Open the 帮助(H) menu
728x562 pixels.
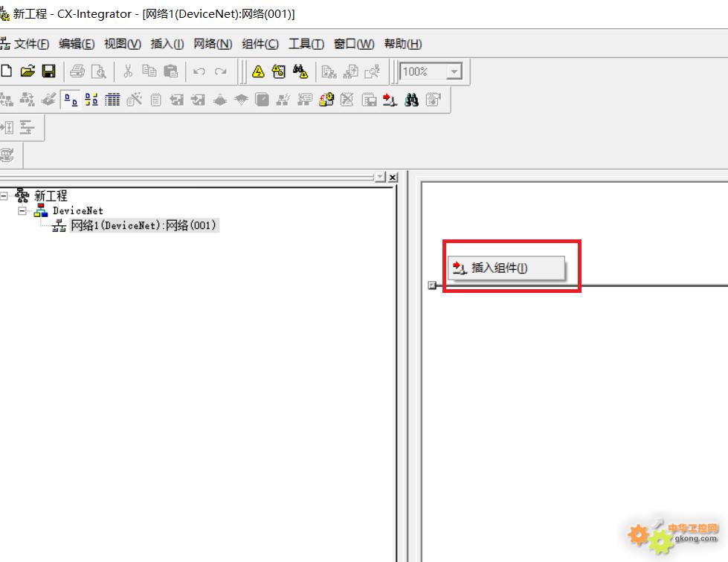tap(403, 44)
